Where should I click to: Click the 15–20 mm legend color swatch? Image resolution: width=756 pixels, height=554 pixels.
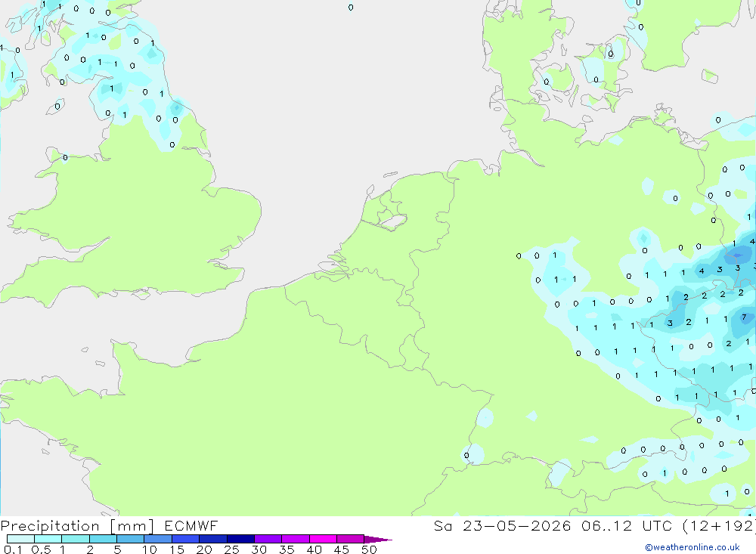(186, 539)
